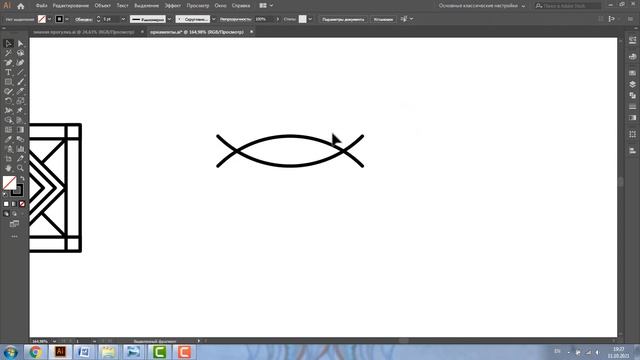Select the Pen tool
The width and height of the screenshot is (640, 360).
(8, 63)
